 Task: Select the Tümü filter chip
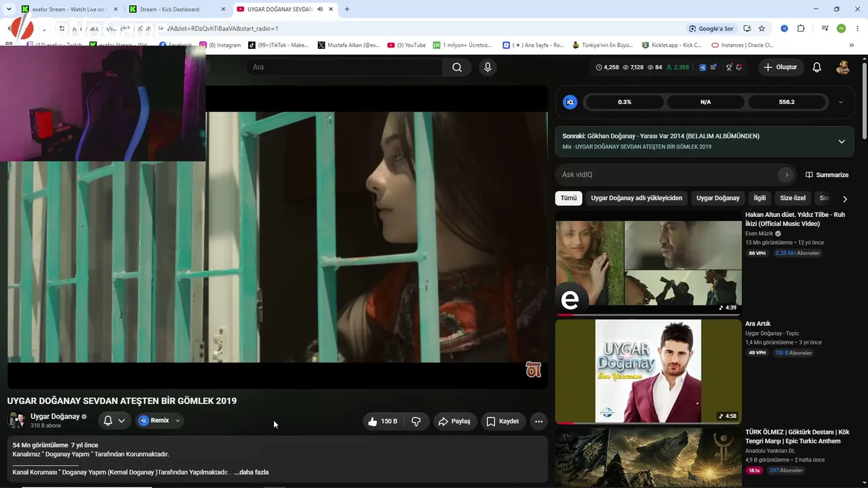click(x=568, y=198)
